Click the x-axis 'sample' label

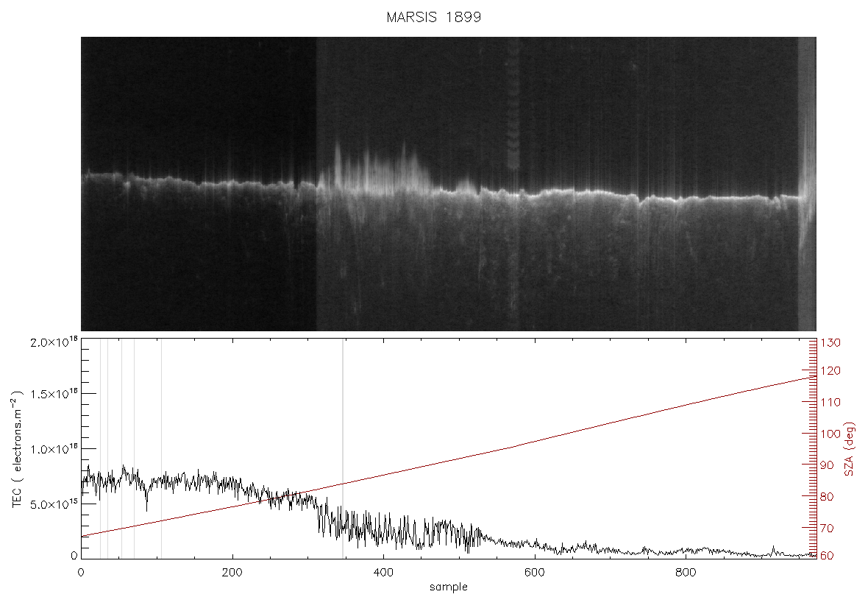(x=449, y=587)
